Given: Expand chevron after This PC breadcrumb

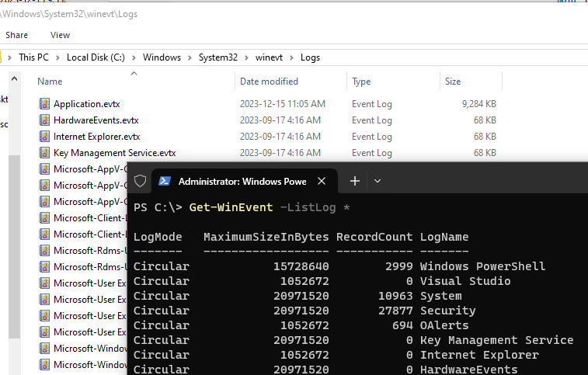Looking at the screenshot, I should [57, 57].
